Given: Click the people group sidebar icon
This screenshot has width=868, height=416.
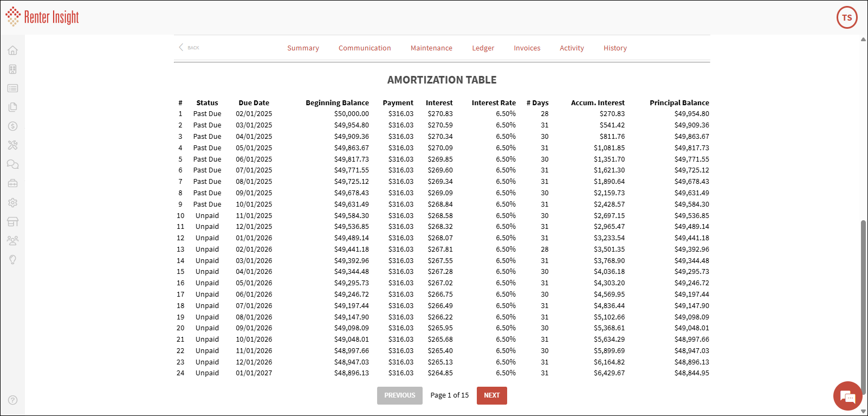Looking at the screenshot, I should pyautogui.click(x=13, y=240).
